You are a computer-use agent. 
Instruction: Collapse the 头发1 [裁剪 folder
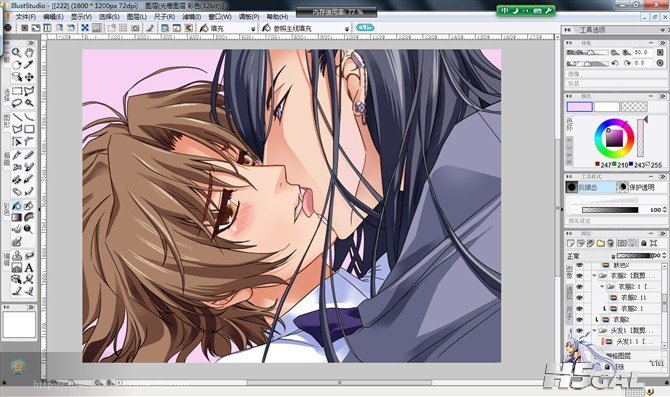(x=594, y=330)
